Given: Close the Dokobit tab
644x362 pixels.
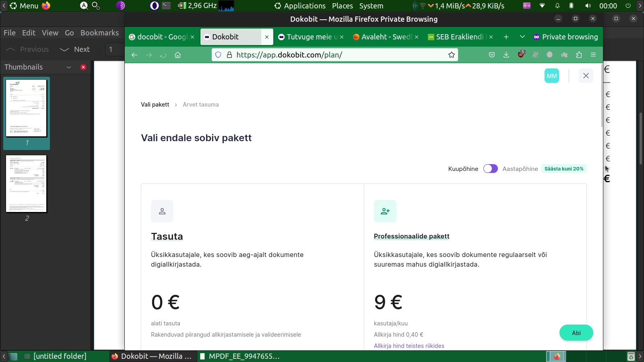Looking at the screenshot, I should 267,37.
